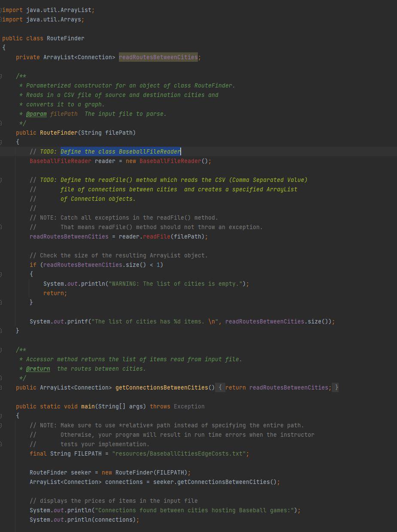The height and width of the screenshot is (532, 397).
Task: Click 'java.util.ArrayList' in the first import
Action: click(59, 10)
